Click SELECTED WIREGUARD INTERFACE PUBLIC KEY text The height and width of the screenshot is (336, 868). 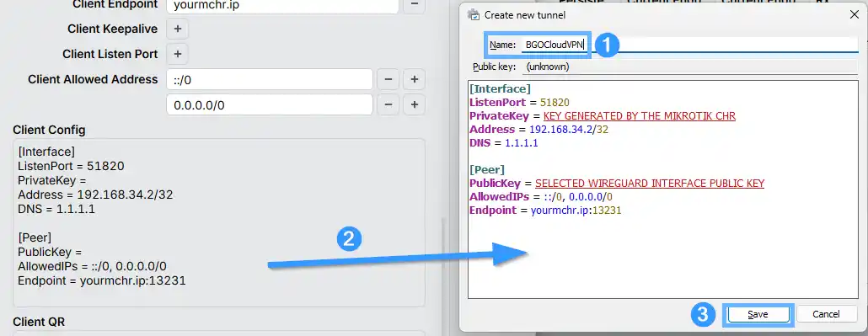tap(650, 184)
